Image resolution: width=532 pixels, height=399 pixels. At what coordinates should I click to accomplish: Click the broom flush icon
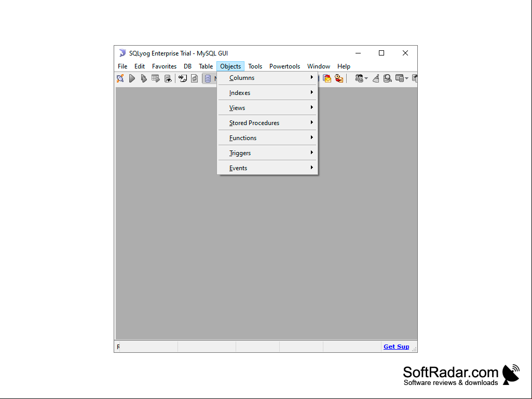pyautogui.click(x=376, y=78)
